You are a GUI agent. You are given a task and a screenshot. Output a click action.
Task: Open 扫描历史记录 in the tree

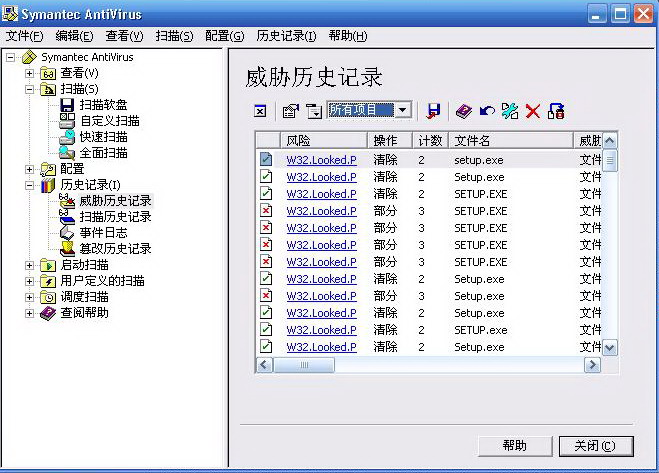click(x=115, y=217)
